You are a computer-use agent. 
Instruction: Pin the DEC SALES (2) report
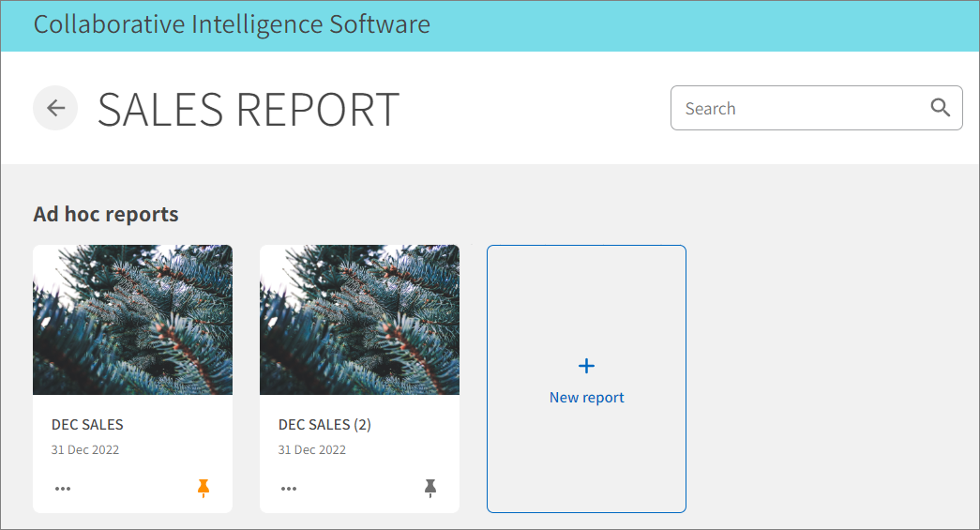click(x=430, y=488)
